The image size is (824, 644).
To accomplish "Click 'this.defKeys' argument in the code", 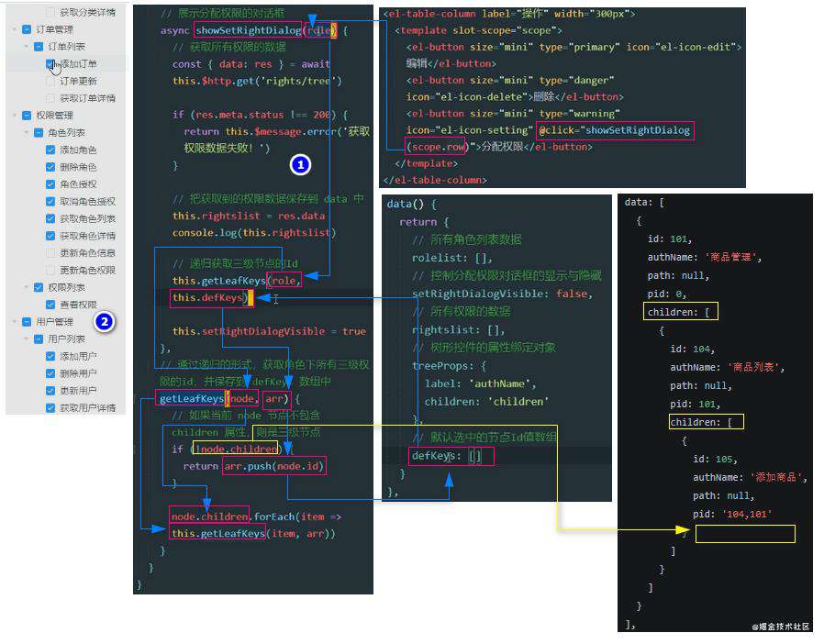I will tap(207, 298).
